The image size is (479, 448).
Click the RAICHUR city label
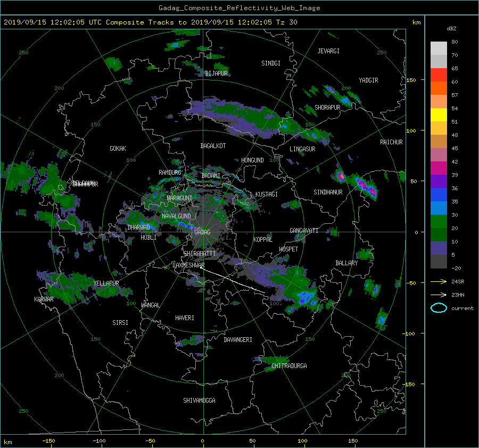click(x=391, y=142)
